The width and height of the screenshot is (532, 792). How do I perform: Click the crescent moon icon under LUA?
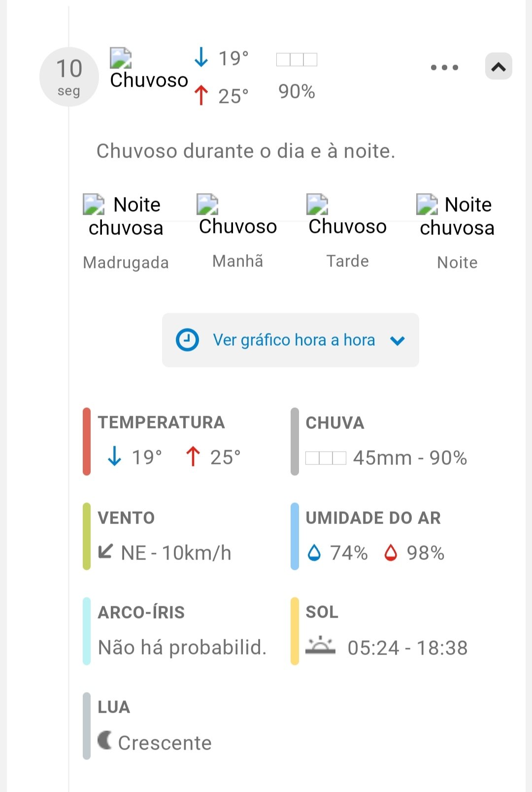coord(104,740)
